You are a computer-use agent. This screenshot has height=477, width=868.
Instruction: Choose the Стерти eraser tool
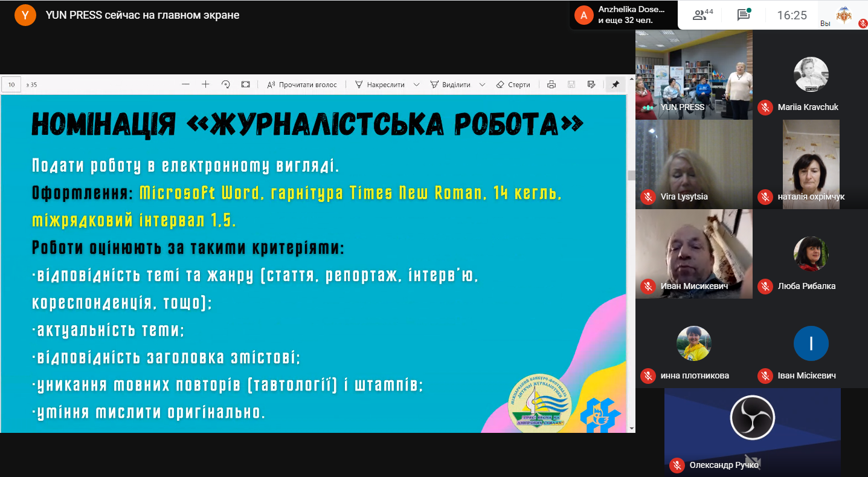[513, 85]
